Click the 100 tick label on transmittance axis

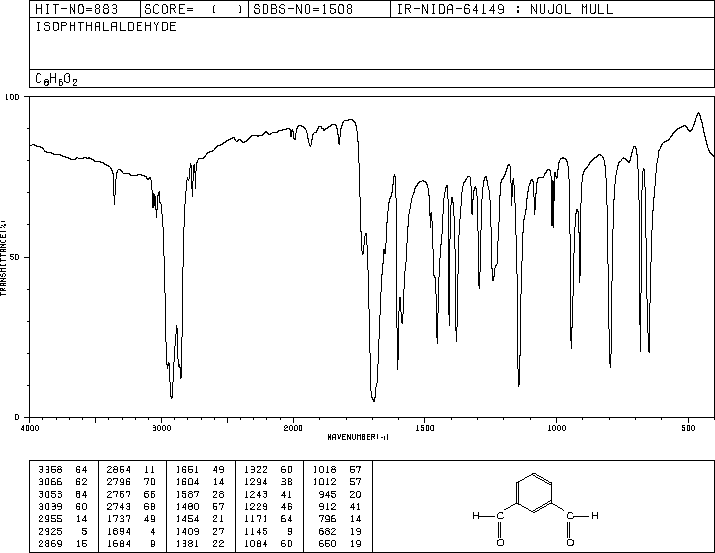12,97
